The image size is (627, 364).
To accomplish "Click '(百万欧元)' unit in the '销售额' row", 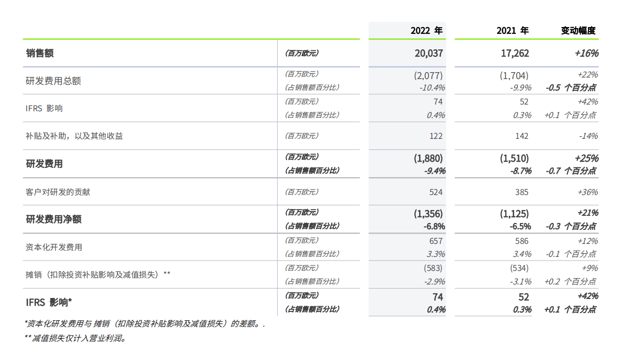I will click(x=302, y=53).
